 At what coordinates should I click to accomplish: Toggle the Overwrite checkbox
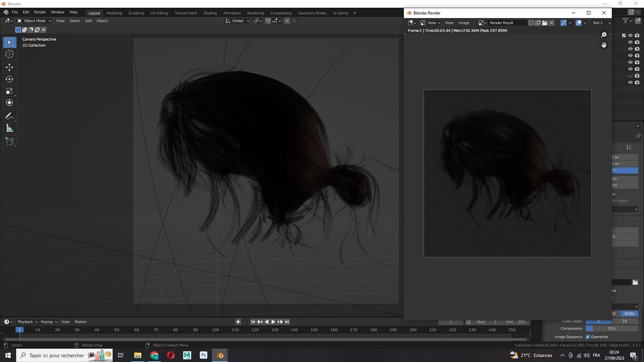click(x=588, y=337)
